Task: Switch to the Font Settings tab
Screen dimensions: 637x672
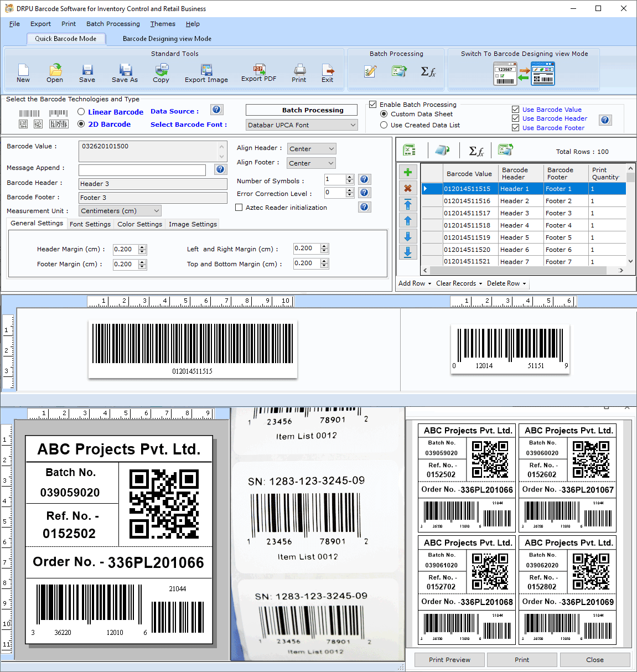Action: coord(90,224)
